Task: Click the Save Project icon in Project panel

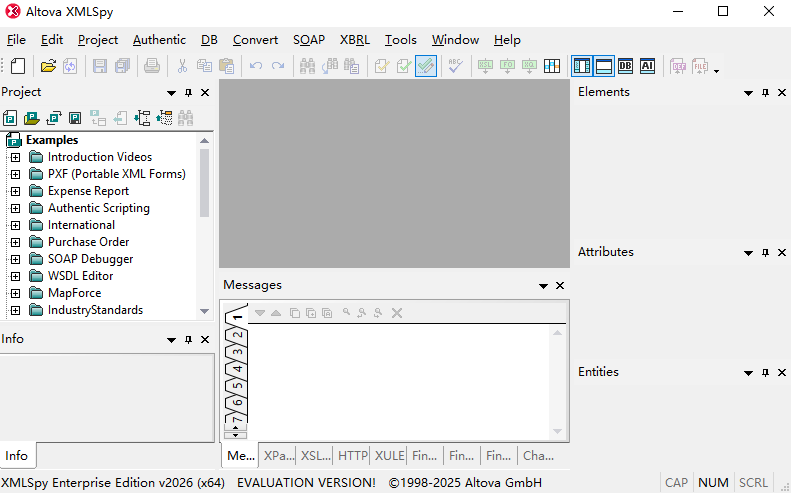Action: (x=75, y=118)
